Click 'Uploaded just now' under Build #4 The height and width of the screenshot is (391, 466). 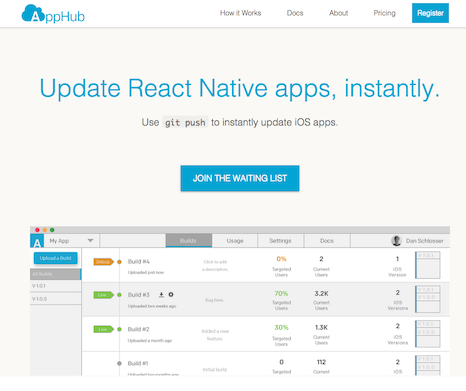(146, 273)
